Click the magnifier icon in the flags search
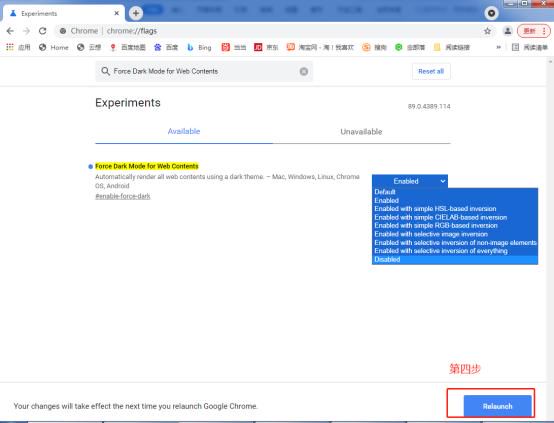The image size is (554, 423). pos(105,71)
